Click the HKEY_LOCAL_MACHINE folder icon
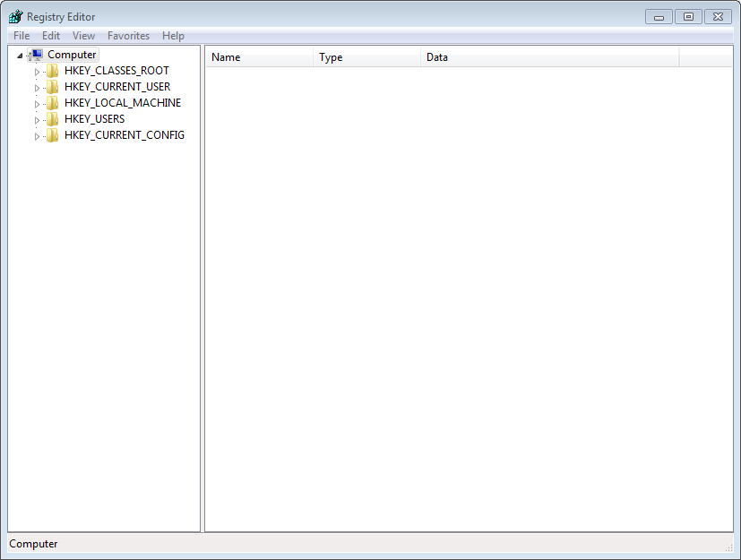 pos(53,103)
